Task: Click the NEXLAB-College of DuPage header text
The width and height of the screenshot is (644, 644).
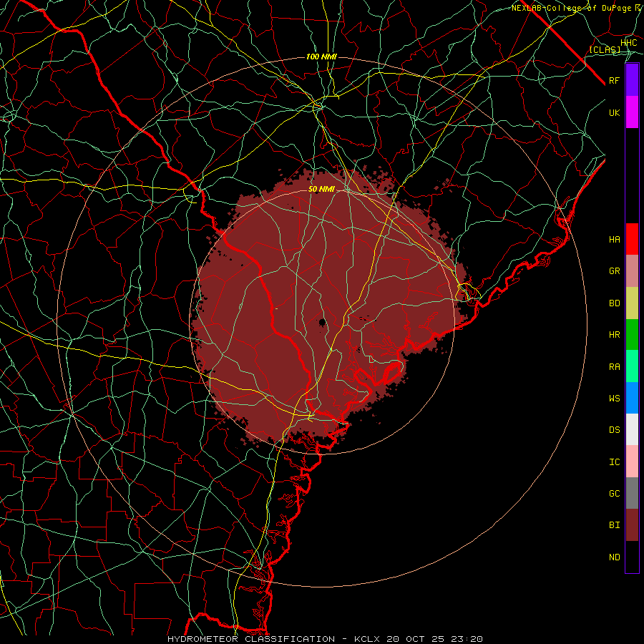Action: pos(571,8)
